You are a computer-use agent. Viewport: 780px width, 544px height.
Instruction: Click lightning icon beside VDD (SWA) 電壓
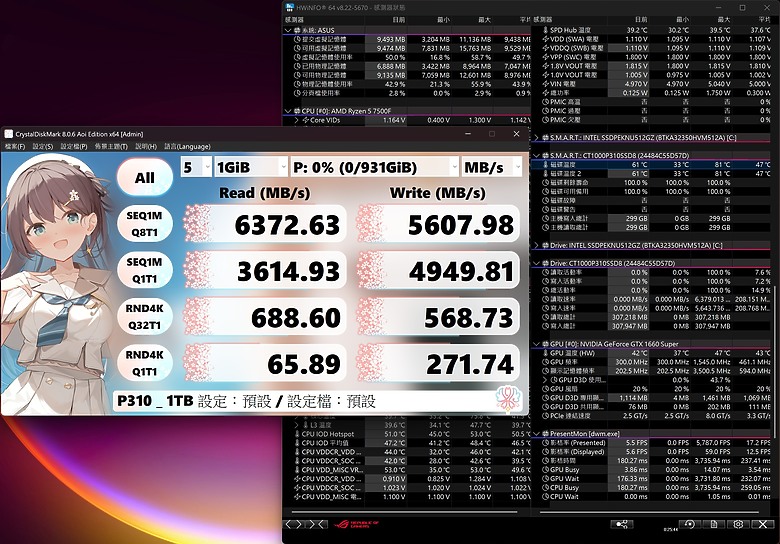pyautogui.click(x=545, y=39)
